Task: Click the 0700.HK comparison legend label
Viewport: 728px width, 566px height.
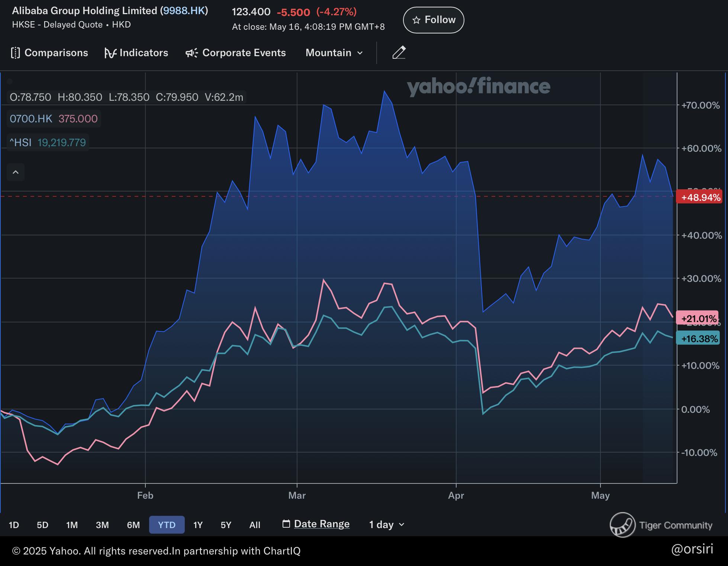Action: tap(31, 119)
